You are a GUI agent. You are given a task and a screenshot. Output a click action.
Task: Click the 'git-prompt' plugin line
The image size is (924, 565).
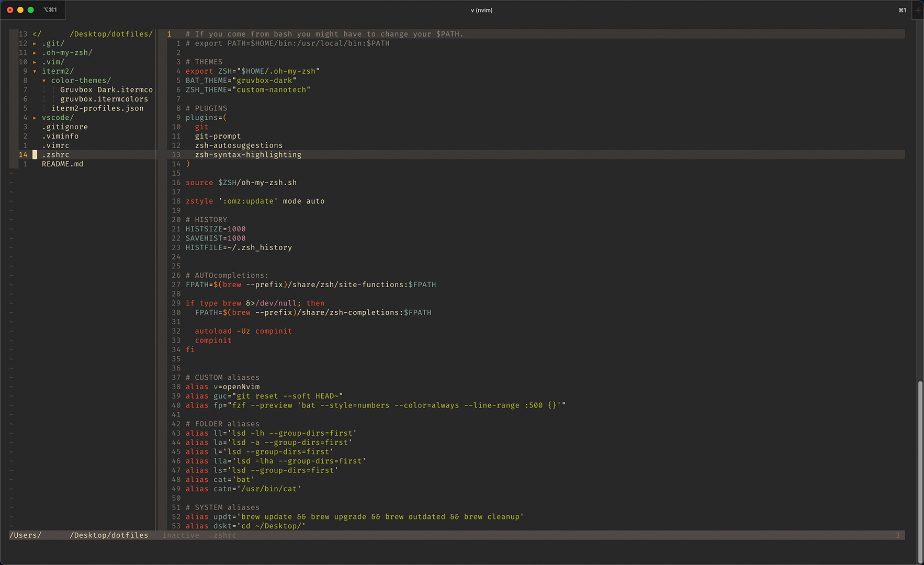[x=218, y=136]
